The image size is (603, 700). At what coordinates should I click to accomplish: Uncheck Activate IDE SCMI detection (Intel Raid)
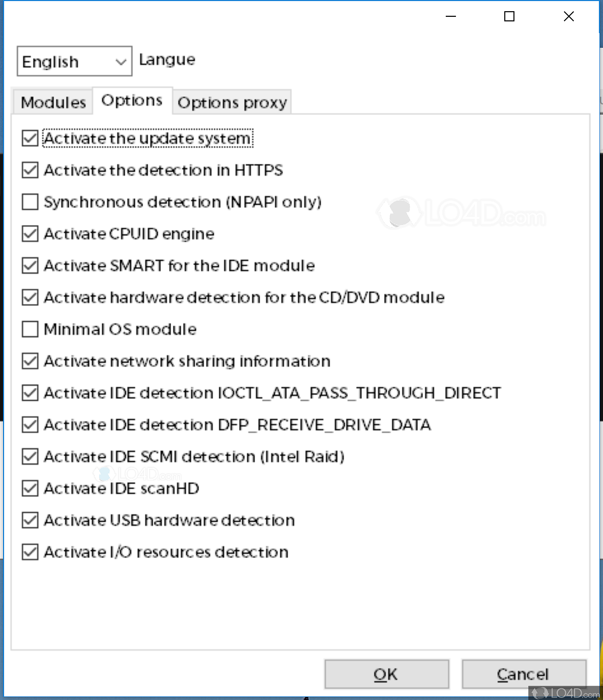point(30,456)
